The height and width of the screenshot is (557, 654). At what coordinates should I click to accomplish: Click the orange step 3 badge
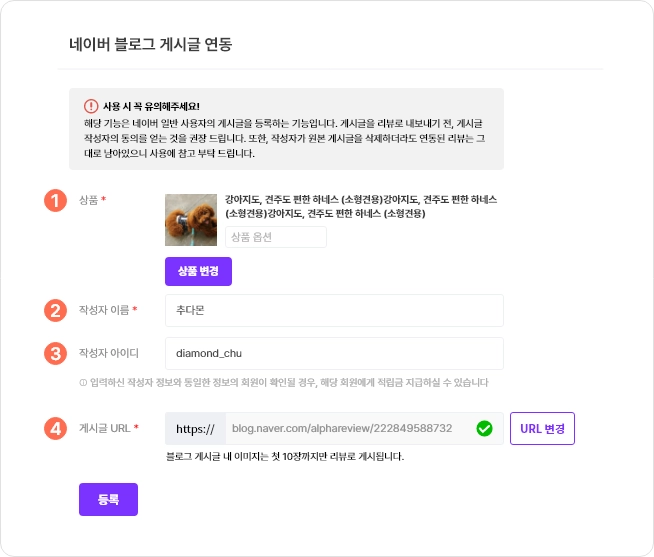coord(55,353)
